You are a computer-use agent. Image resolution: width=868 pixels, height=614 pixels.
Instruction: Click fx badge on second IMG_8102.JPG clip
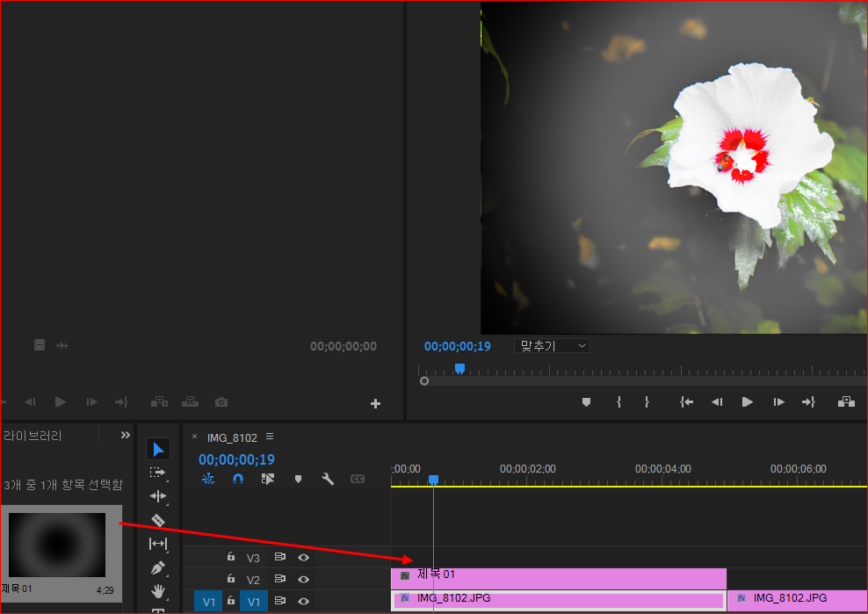(741, 598)
